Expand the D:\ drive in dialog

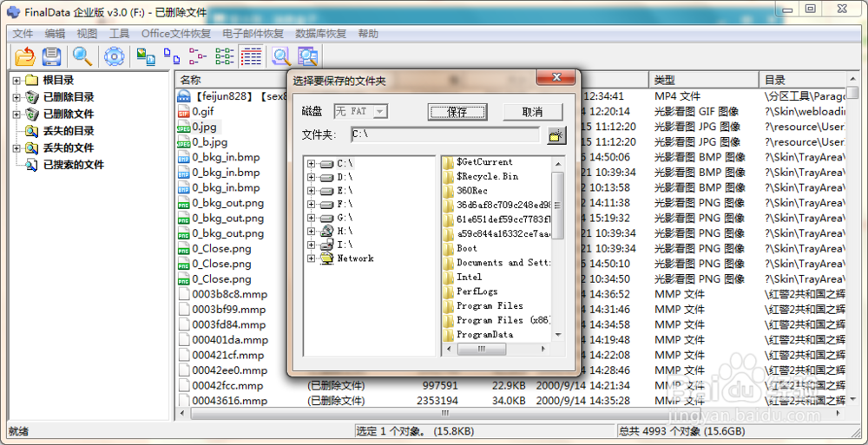(x=312, y=177)
